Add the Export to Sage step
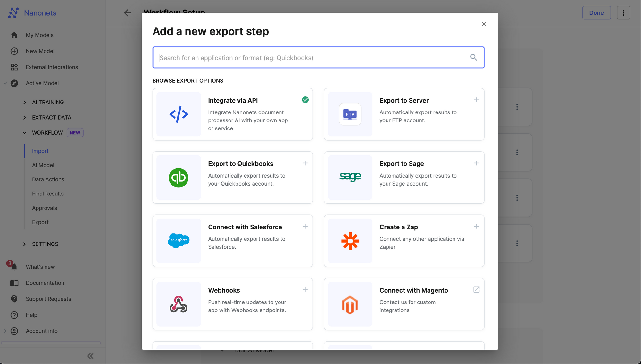Screen dimensions: 641x364 click(476, 163)
